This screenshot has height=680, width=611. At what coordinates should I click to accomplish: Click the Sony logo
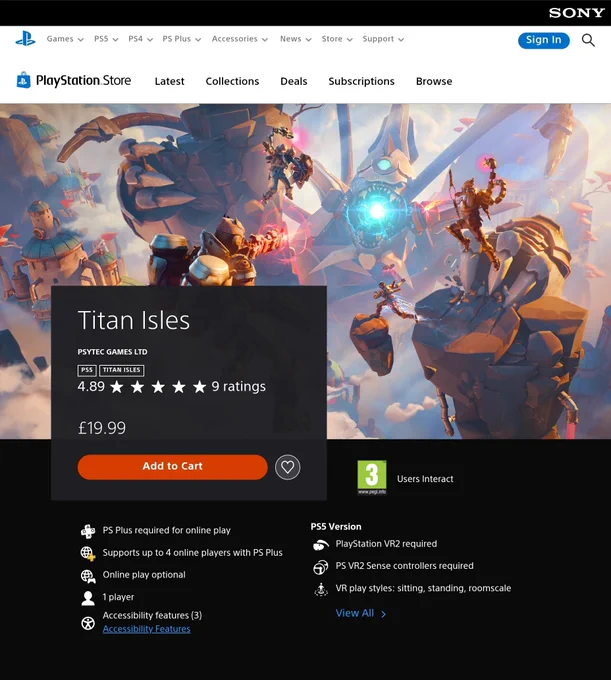[x=576, y=13]
